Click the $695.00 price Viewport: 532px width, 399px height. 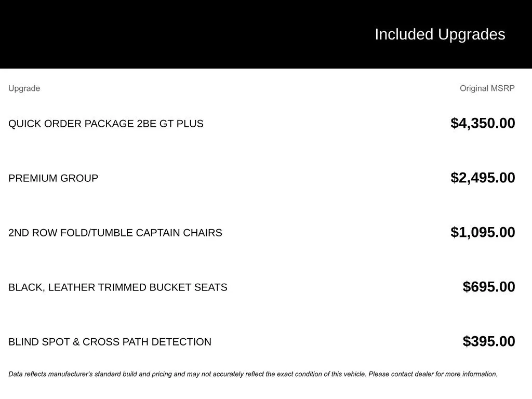tap(488, 287)
